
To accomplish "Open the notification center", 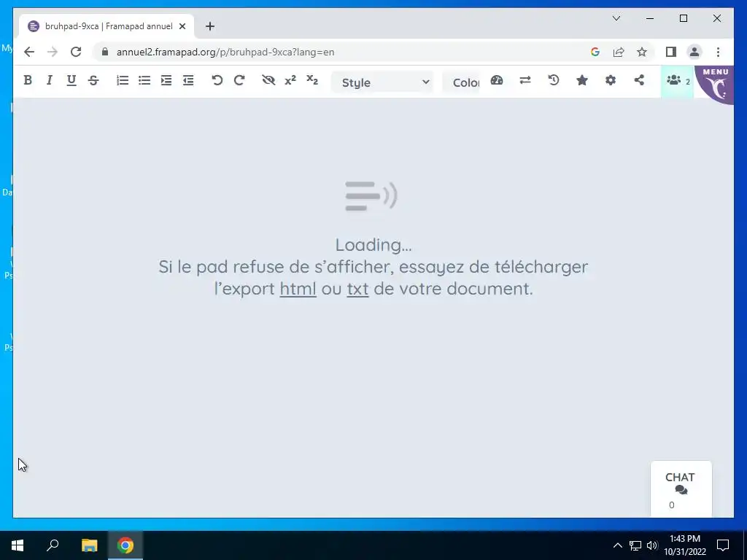I will [x=723, y=545].
